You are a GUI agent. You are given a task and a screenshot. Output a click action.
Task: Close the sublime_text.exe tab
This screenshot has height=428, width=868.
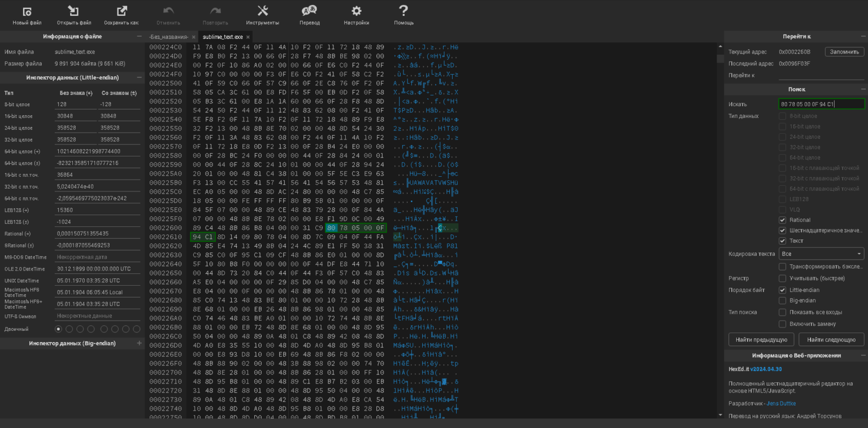248,37
